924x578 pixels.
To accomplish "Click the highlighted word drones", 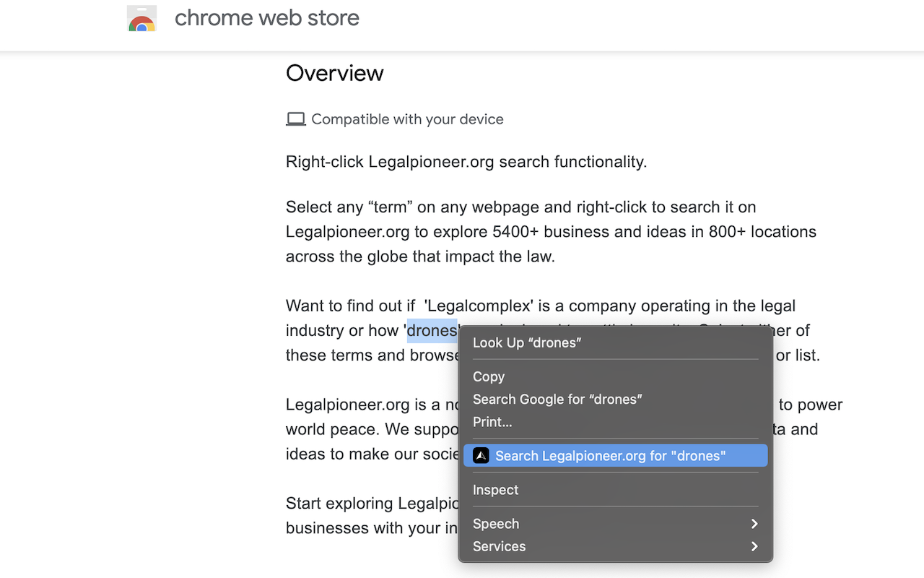I will pyautogui.click(x=432, y=330).
